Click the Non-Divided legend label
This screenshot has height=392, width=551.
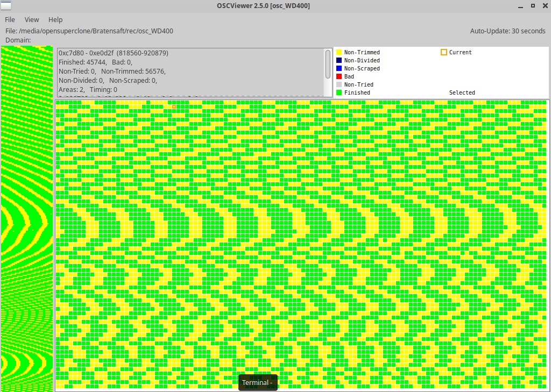[362, 60]
